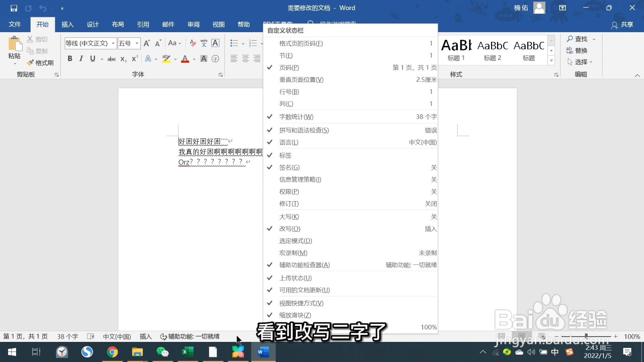Decrease font size with smaller A icon

pyautogui.click(x=158, y=43)
